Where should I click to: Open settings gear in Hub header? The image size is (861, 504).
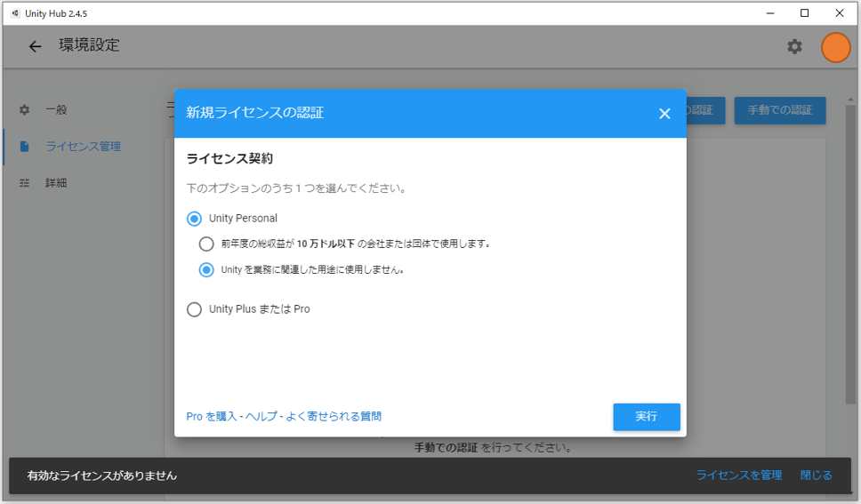[794, 46]
